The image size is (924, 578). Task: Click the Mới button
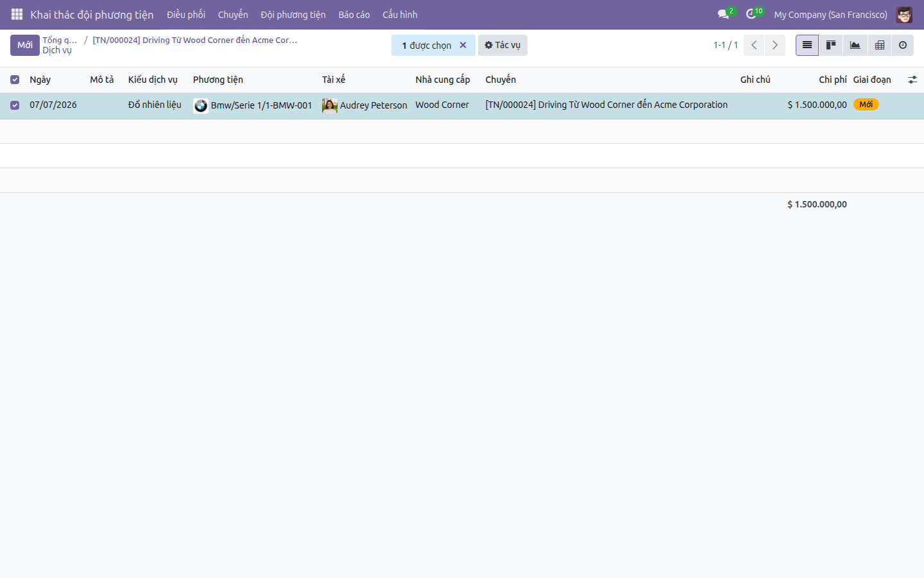click(x=25, y=45)
